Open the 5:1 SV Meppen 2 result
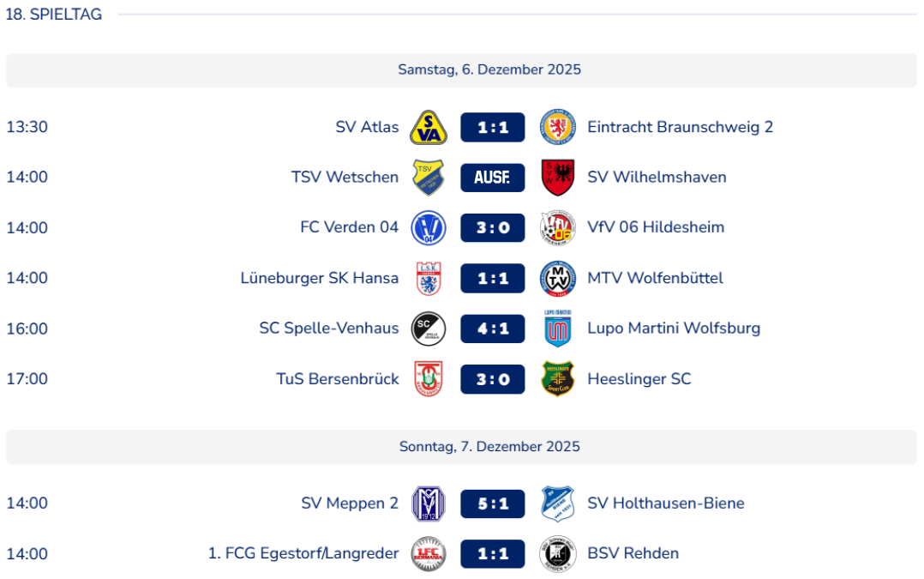 493,504
